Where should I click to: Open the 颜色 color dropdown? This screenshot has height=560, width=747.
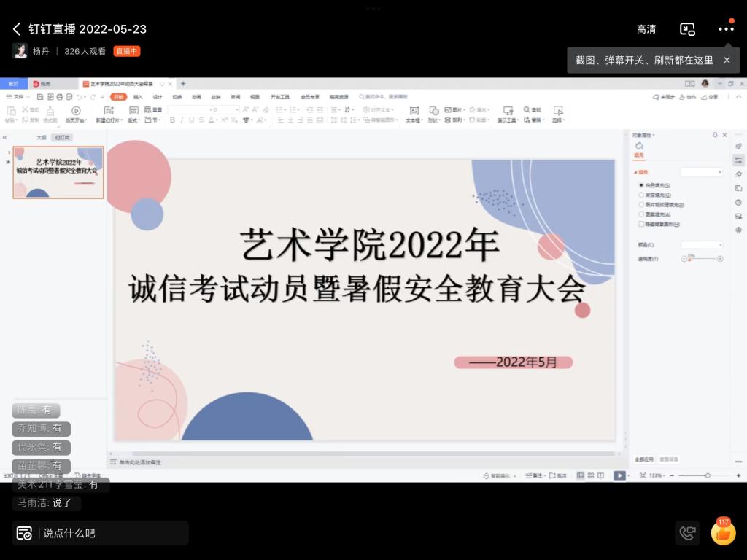(x=701, y=245)
